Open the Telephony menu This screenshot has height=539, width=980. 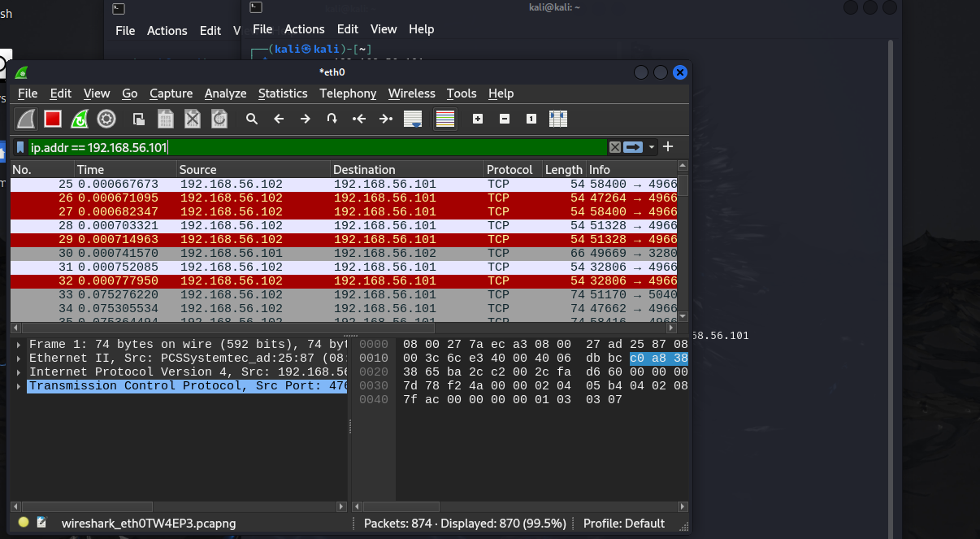pos(348,93)
